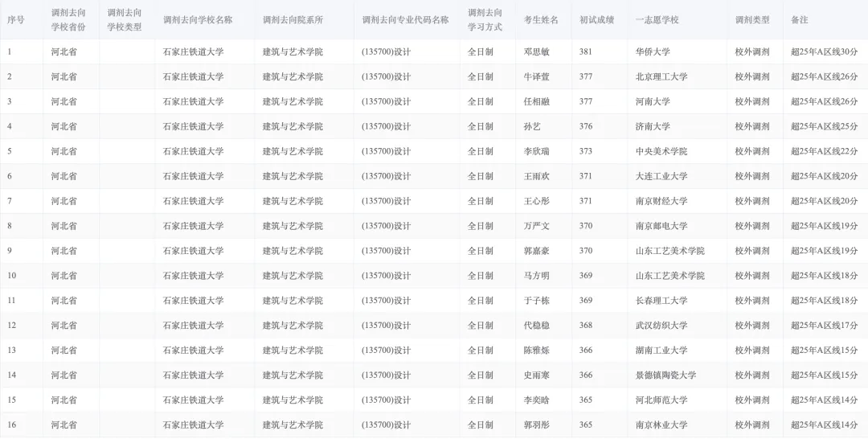
Task: Click score 381 in 邓思敏's row
Action: [x=586, y=52]
